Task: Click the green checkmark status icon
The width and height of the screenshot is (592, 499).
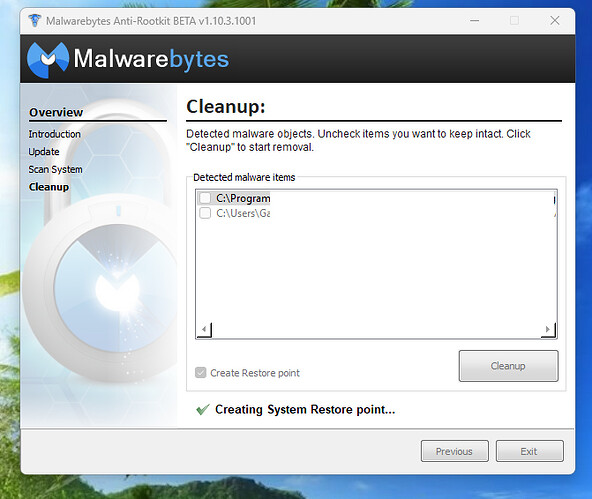Action: pos(203,409)
